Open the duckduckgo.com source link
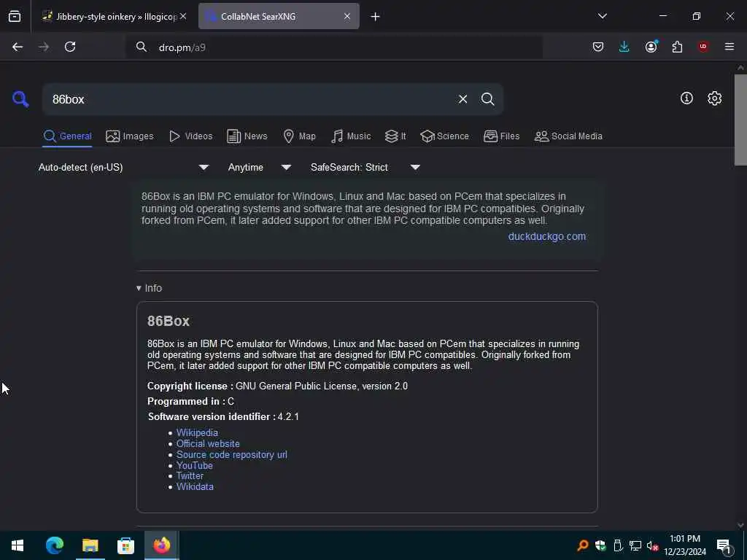Screen dimensions: 747x560 [x=547, y=237]
